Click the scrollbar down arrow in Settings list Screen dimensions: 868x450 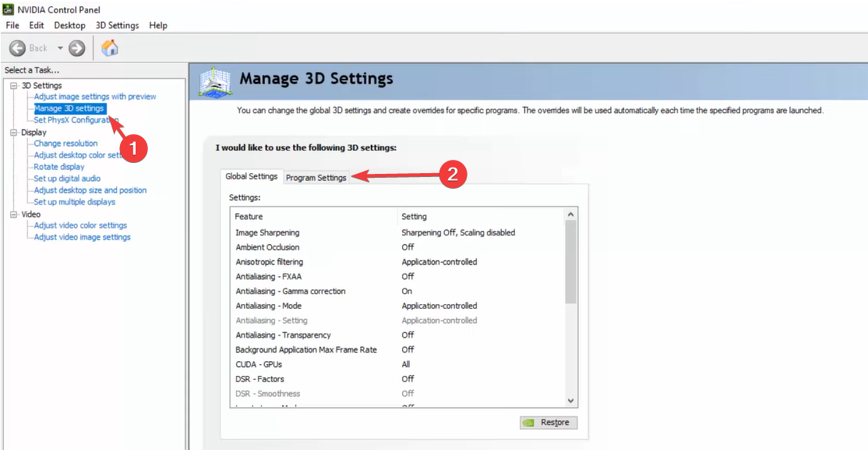pyautogui.click(x=571, y=401)
